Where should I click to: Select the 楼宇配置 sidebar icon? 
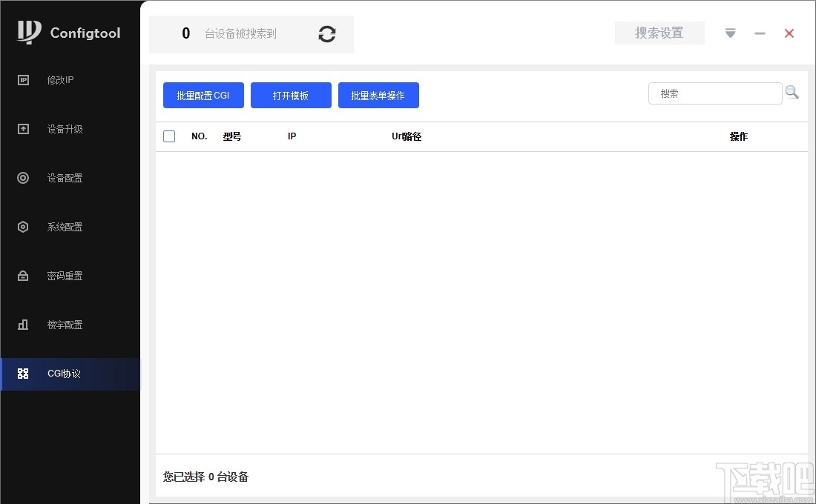tap(22, 325)
